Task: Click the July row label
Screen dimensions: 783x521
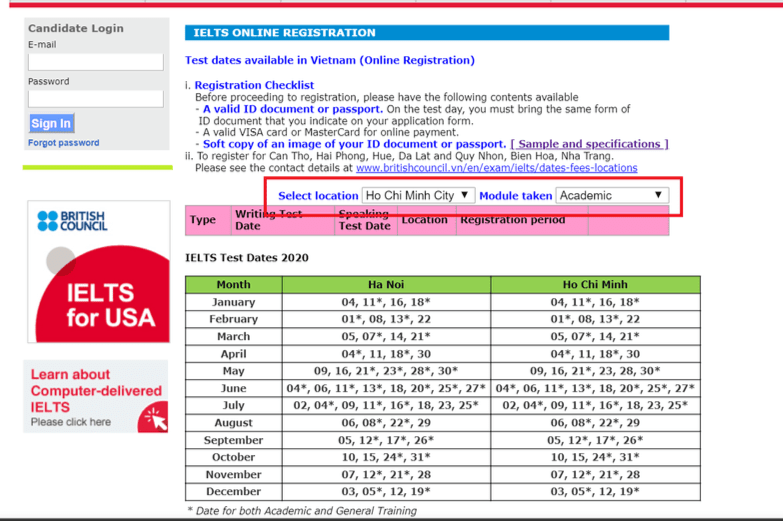Action: [234, 405]
